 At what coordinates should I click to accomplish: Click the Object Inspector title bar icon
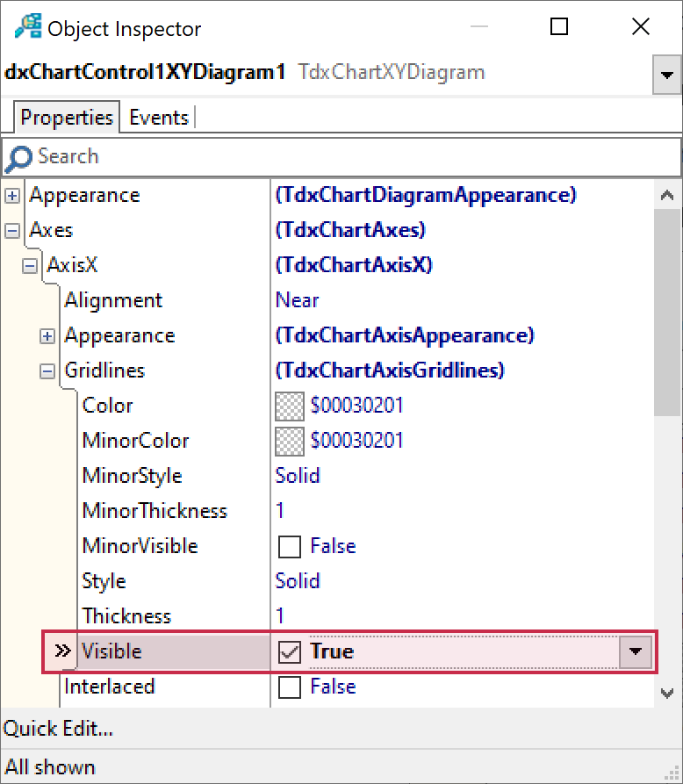point(27,28)
